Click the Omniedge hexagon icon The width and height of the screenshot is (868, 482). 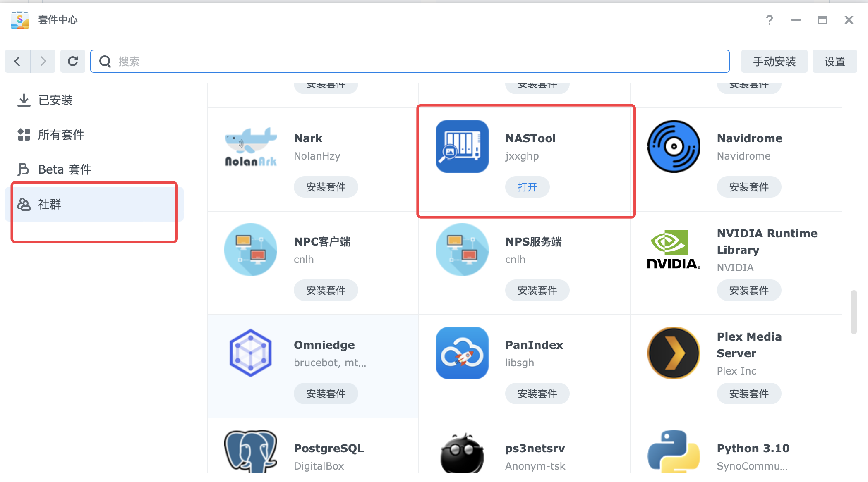tap(251, 353)
